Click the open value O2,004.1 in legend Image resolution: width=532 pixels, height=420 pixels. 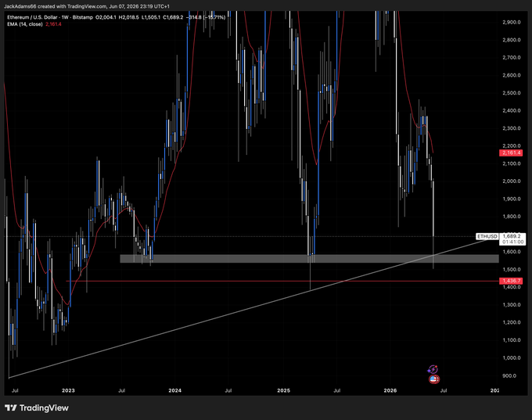click(x=106, y=17)
